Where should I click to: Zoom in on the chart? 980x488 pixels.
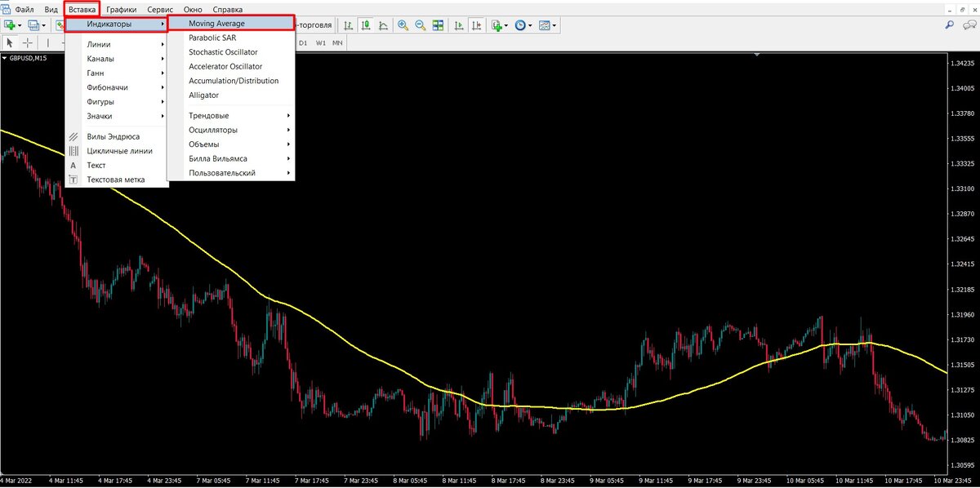click(402, 25)
